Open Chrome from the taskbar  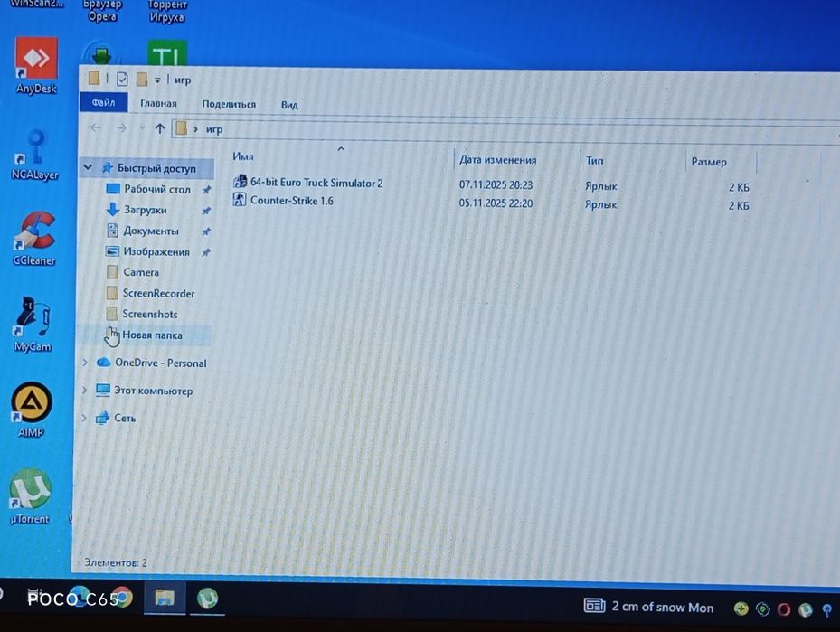(x=122, y=597)
